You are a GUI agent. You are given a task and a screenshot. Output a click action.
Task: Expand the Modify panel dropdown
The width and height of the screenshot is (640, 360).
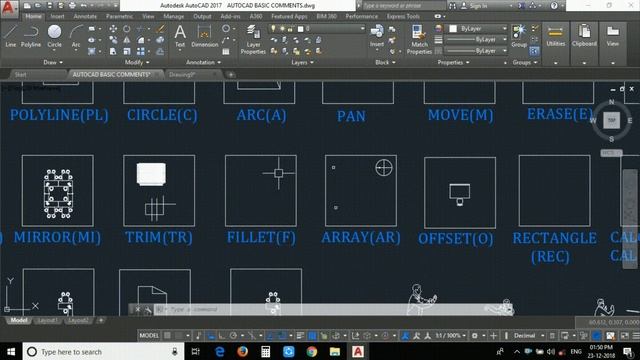tap(137, 62)
